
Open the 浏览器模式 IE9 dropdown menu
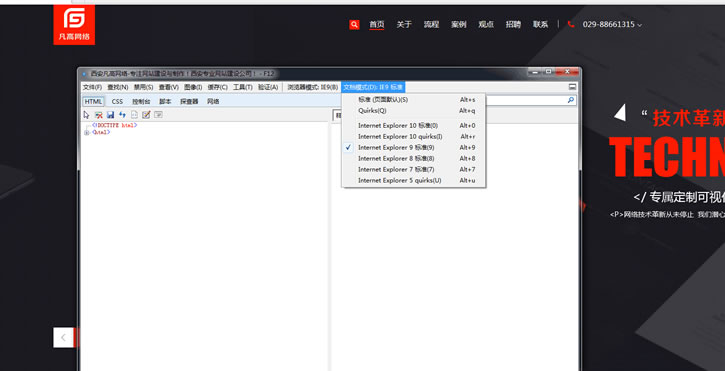point(313,87)
